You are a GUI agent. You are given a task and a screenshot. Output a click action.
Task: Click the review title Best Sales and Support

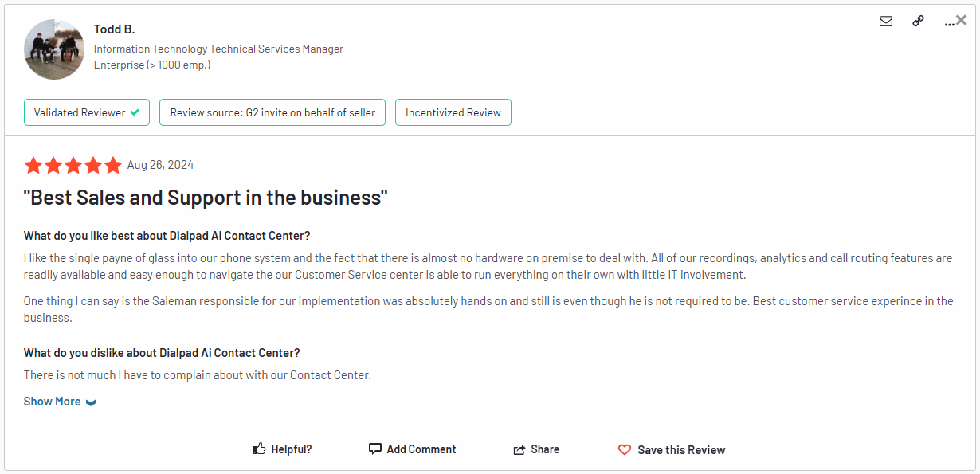point(206,197)
